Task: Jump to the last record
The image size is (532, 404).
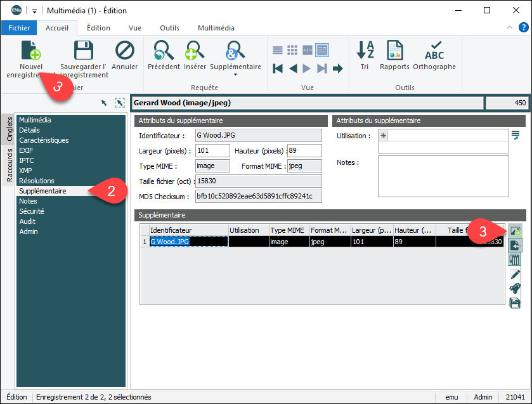Action: [322, 68]
